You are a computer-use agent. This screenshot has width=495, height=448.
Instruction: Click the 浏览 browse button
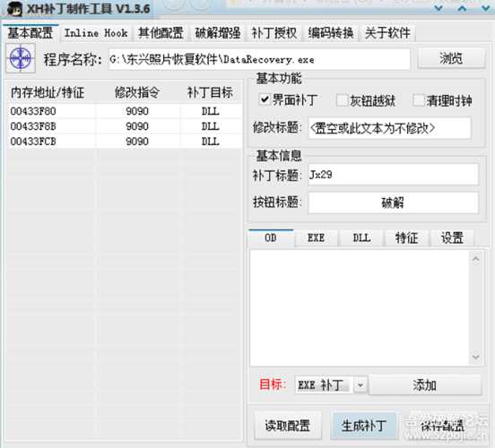451,58
